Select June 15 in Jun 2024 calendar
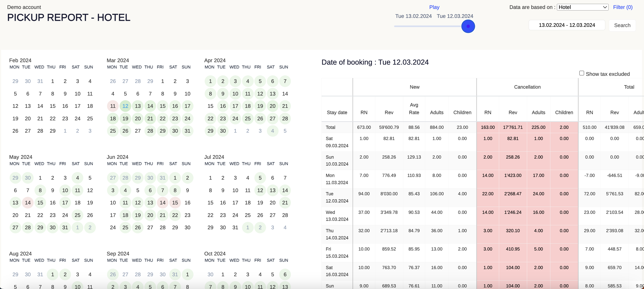The height and width of the screenshot is (289, 644). tap(175, 203)
